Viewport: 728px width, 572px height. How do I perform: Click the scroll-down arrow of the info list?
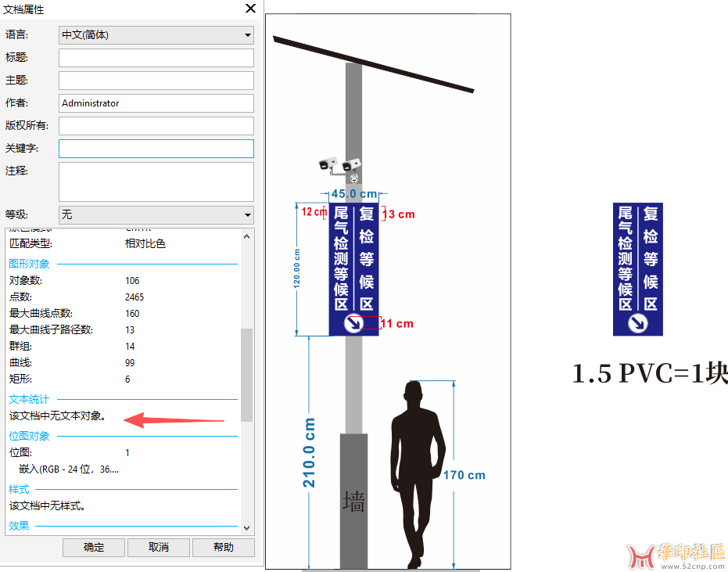coord(247,528)
